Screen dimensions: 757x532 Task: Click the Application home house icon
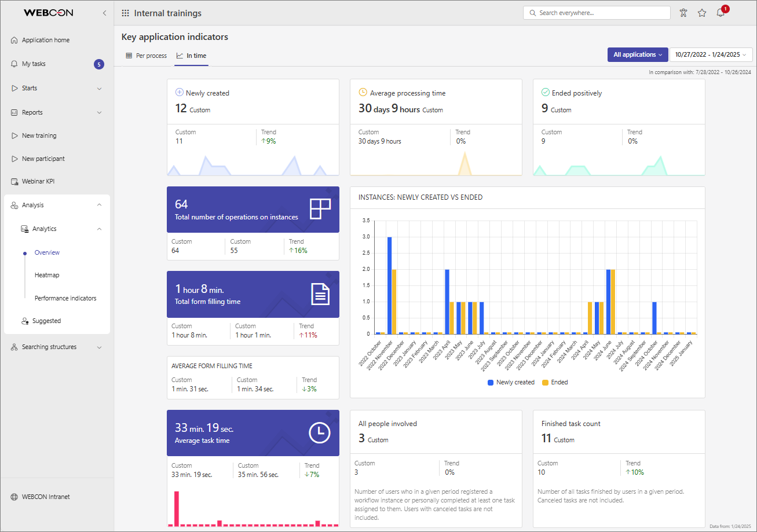point(14,40)
